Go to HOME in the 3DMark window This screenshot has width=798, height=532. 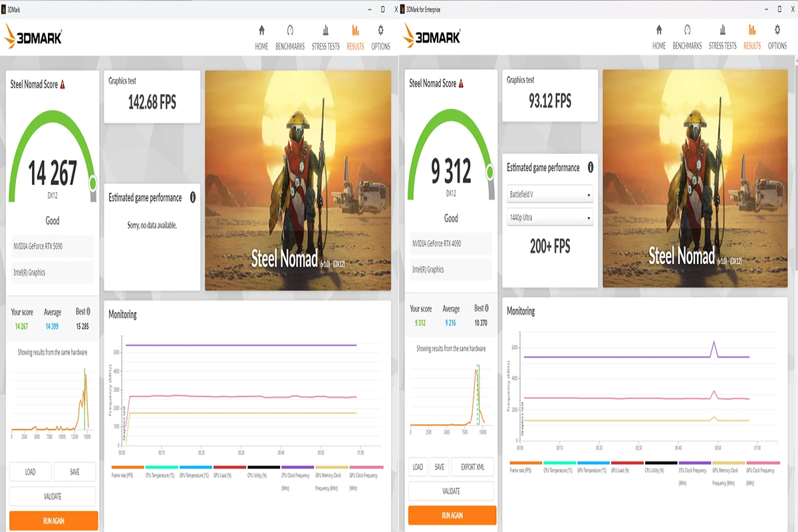261,37
